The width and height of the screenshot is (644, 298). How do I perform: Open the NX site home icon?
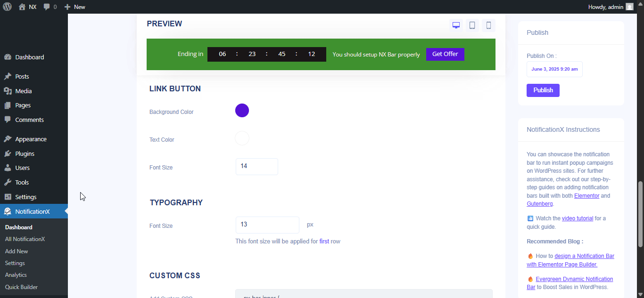point(22,7)
